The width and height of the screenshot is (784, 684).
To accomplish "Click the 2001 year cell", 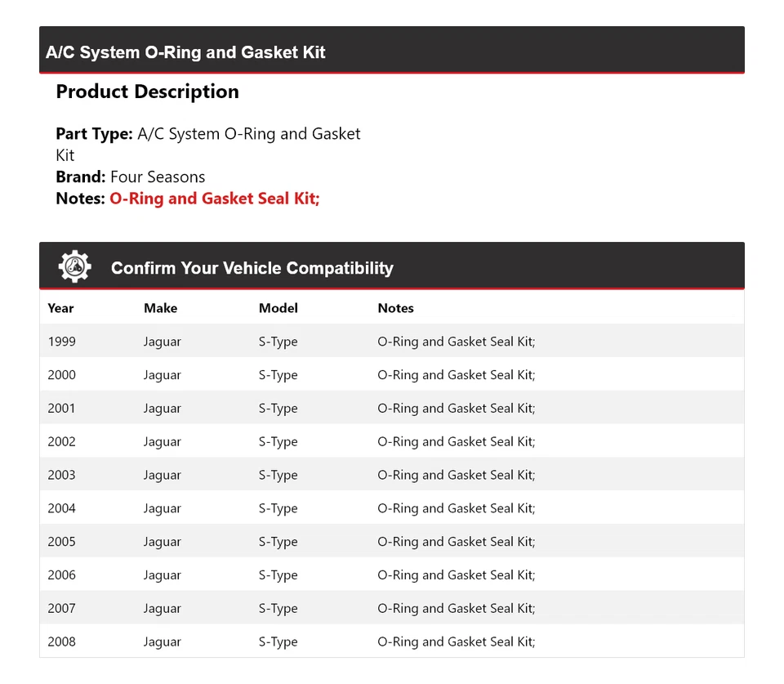I will [x=61, y=409].
